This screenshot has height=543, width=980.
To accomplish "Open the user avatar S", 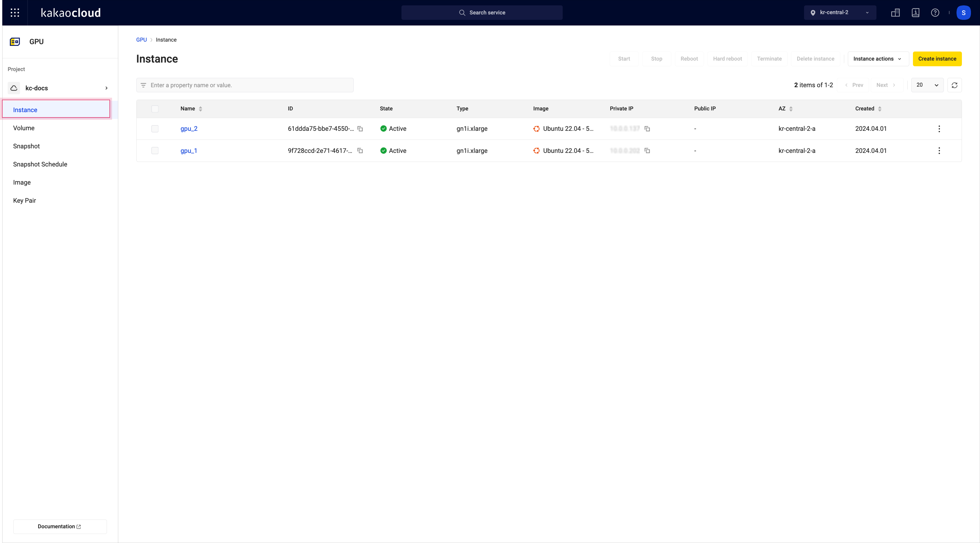I will tap(963, 13).
